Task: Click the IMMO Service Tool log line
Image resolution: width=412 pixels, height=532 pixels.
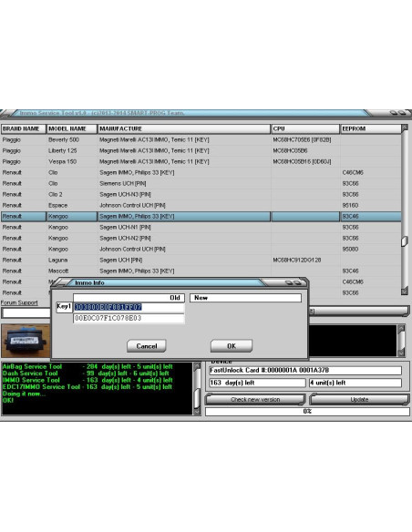Action: point(88,380)
